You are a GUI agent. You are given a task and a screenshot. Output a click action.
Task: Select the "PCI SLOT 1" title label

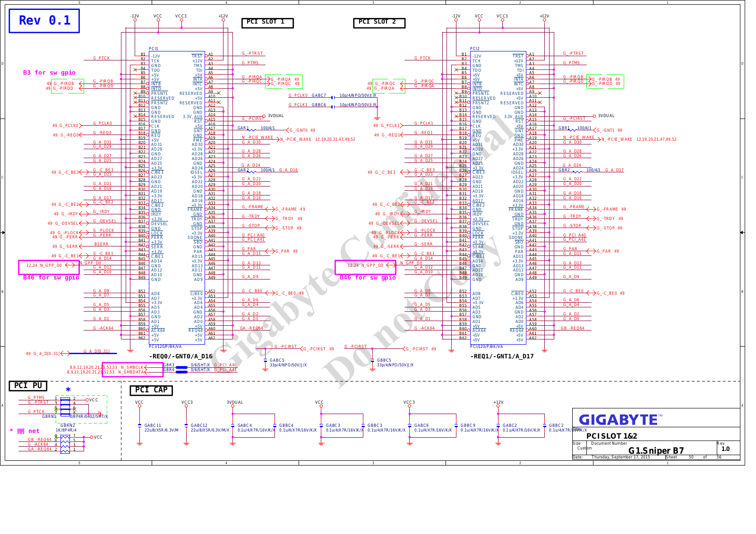267,23
